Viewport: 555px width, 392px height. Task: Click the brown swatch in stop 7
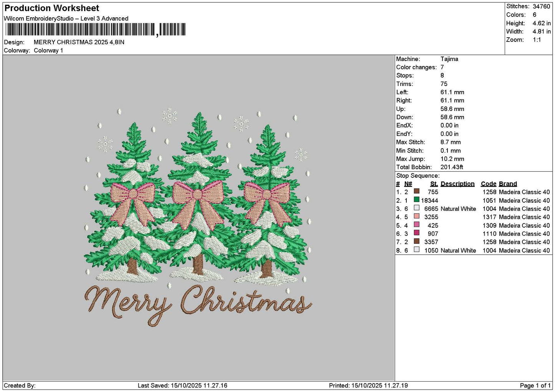(416, 241)
